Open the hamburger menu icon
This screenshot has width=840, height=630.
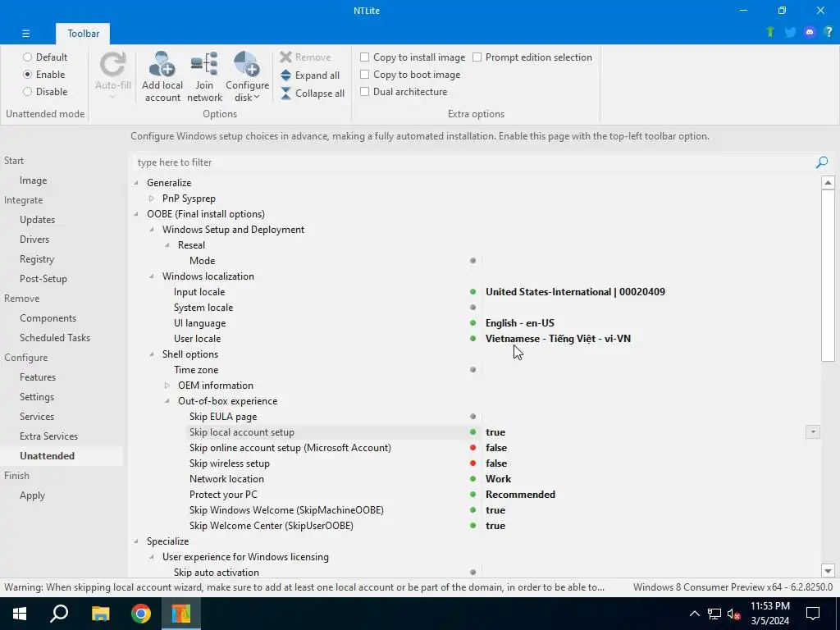click(x=25, y=33)
